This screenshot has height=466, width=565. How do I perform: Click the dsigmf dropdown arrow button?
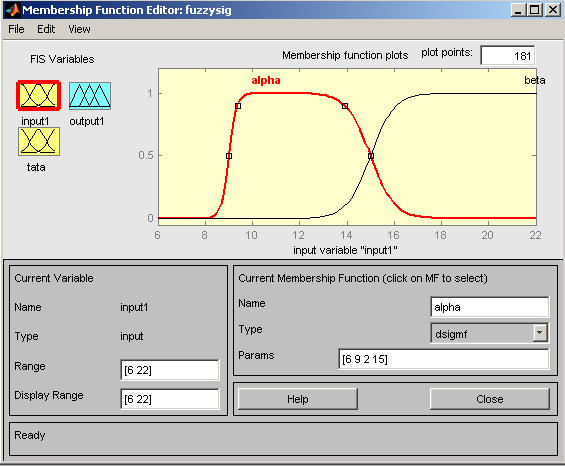[x=540, y=333]
